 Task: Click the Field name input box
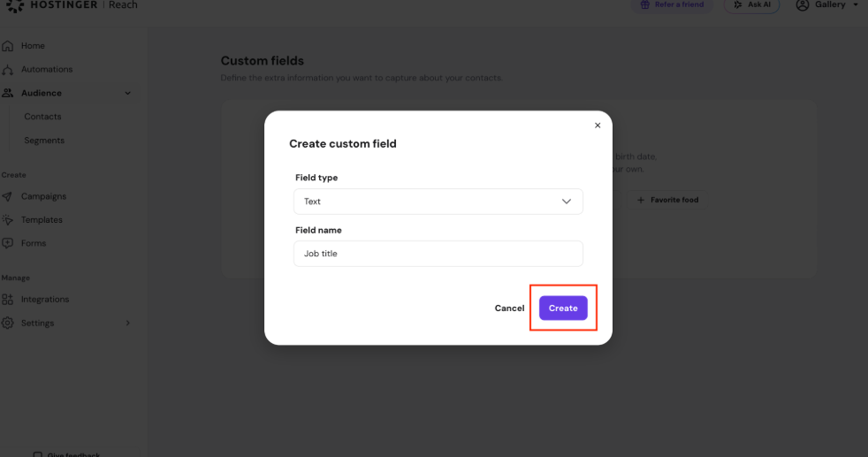[438, 254]
